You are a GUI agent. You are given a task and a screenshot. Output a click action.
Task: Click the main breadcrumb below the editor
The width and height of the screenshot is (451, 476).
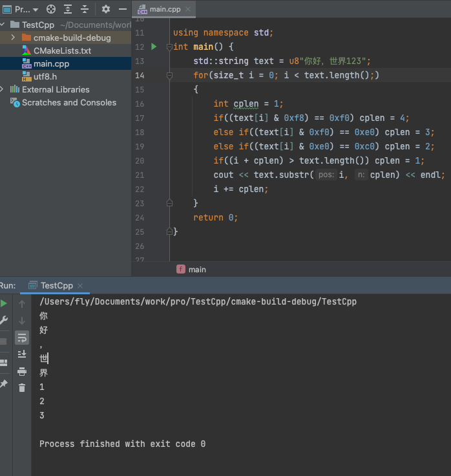[x=197, y=269]
